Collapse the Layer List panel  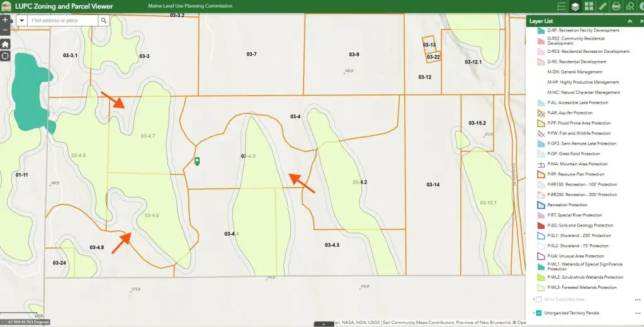pyautogui.click(x=630, y=21)
